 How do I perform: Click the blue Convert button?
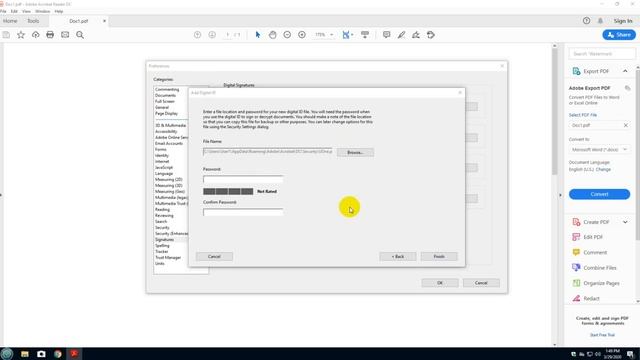pyautogui.click(x=599, y=194)
